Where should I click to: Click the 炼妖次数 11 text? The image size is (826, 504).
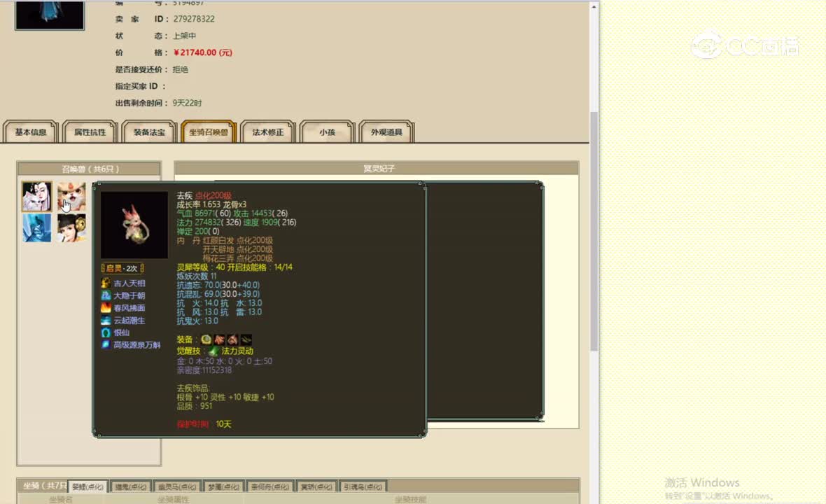[x=197, y=276]
